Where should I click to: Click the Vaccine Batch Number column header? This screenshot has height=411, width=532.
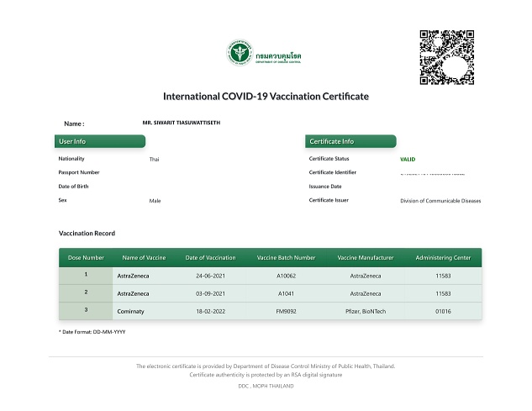pos(286,257)
